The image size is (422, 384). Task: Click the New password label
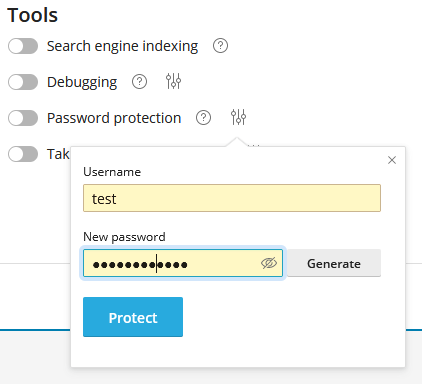tap(124, 237)
